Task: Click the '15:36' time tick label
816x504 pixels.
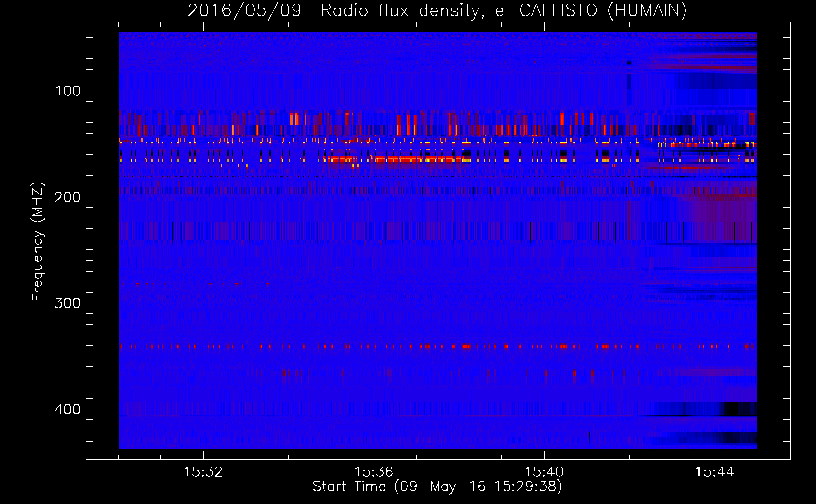Action: pos(374,472)
